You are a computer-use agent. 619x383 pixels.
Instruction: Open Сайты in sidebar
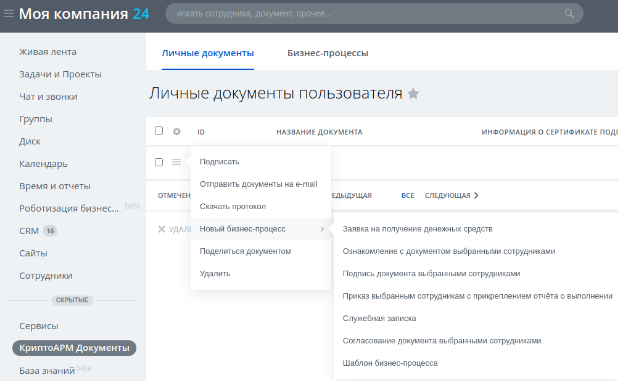[x=33, y=253]
